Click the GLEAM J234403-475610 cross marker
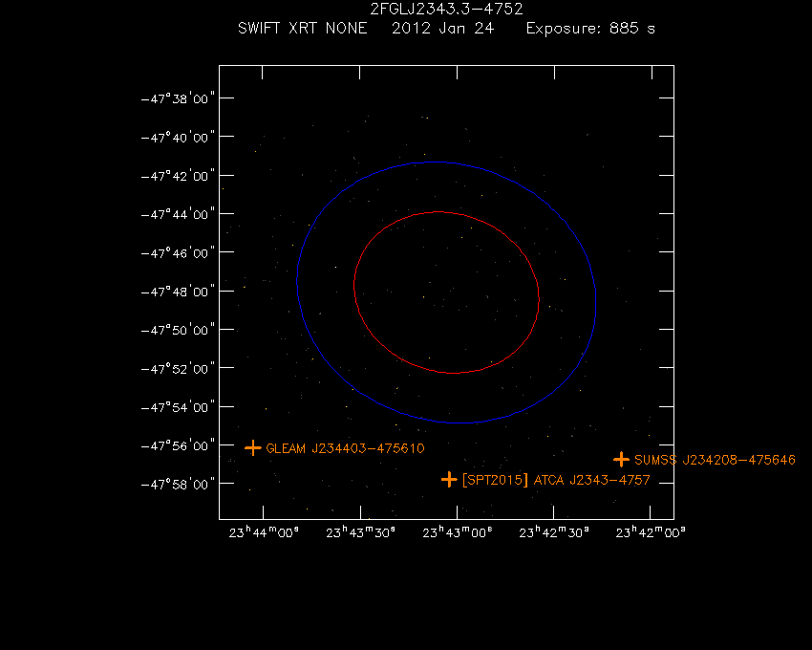Image resolution: width=812 pixels, height=650 pixels. pos(253,448)
